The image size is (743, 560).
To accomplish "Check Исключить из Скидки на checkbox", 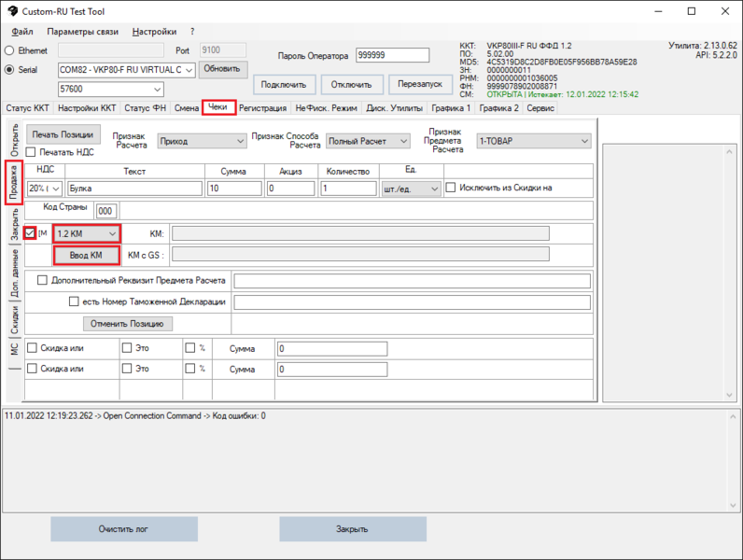I will click(452, 188).
